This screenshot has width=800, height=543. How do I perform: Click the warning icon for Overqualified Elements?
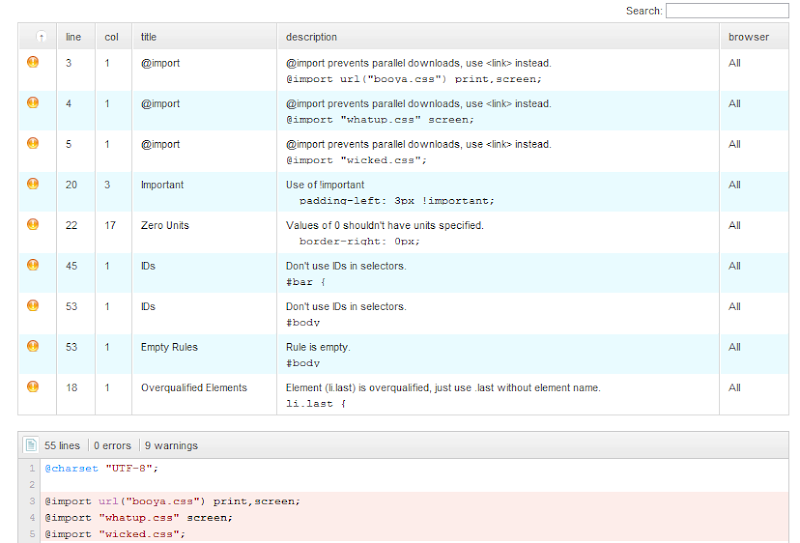pos(33,386)
